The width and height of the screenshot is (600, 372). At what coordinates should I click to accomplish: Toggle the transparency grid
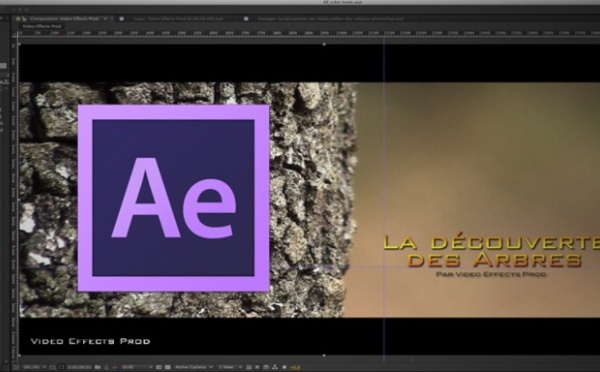click(x=167, y=367)
